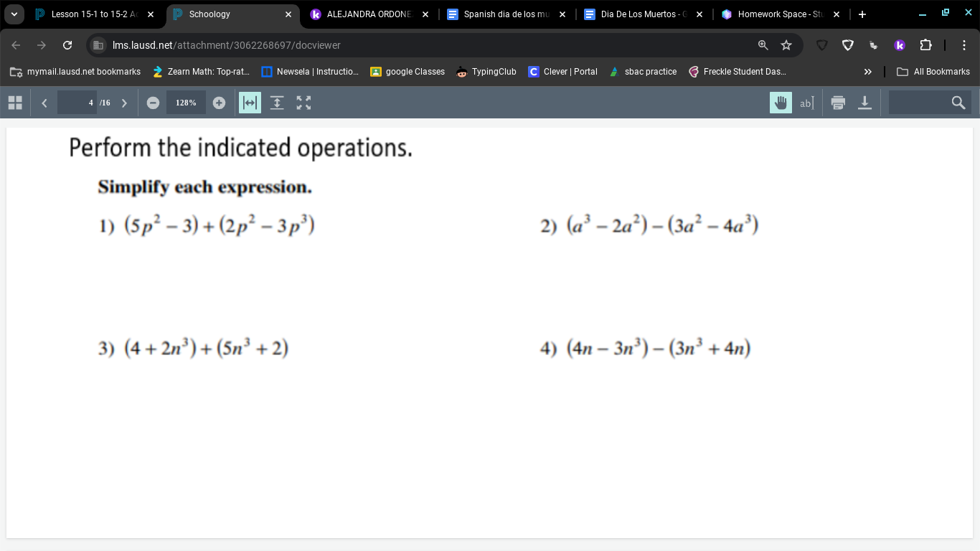Click problem 3 expression (4 + 2n³)
This screenshot has height=551, width=980.
[x=160, y=349]
